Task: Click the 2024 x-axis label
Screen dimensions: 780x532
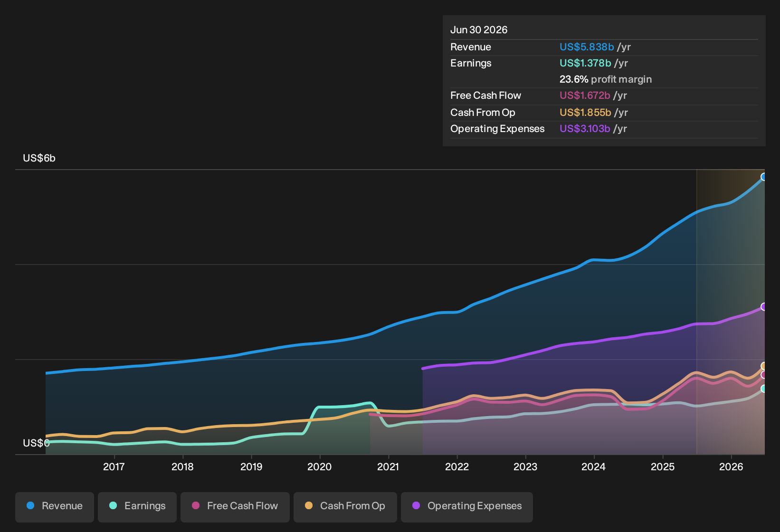Action: click(594, 467)
